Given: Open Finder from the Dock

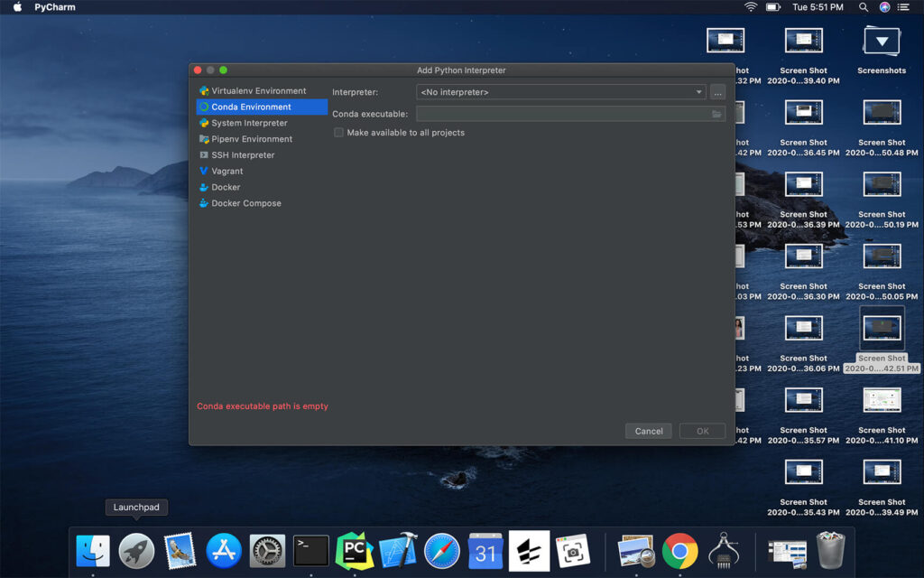Looking at the screenshot, I should tap(93, 552).
